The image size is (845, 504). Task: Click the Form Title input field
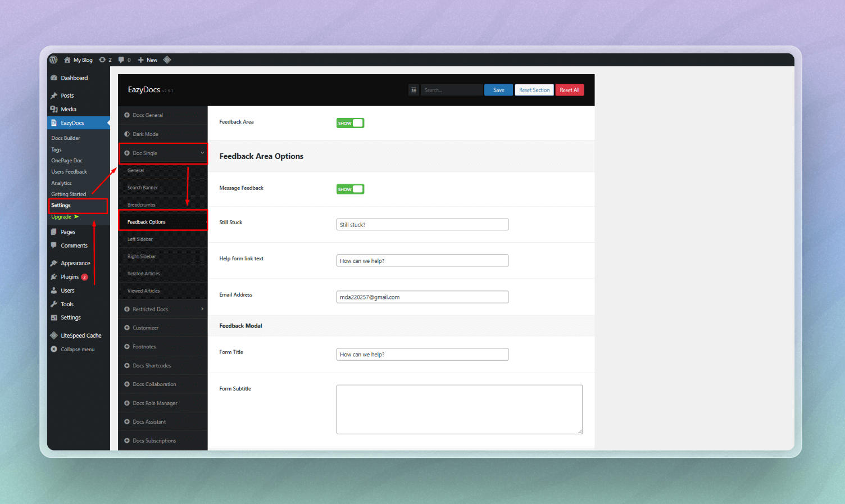tap(422, 355)
